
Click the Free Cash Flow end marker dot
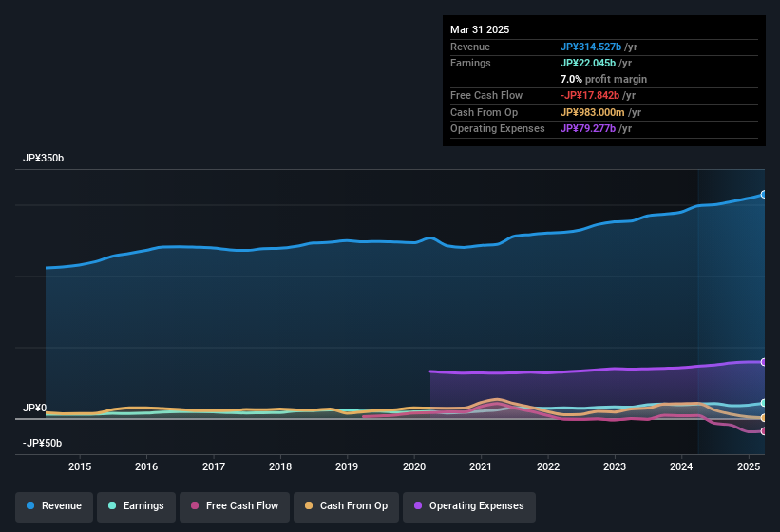coord(764,431)
